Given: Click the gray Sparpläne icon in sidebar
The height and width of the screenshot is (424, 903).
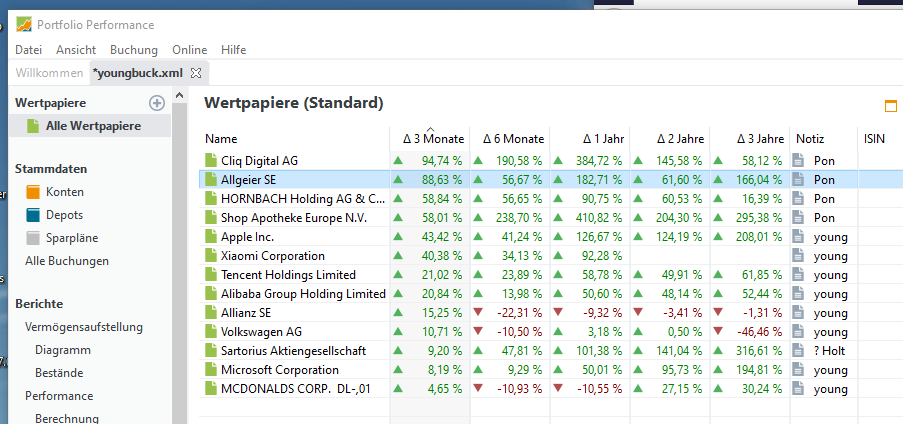Looking at the screenshot, I should click(33, 238).
